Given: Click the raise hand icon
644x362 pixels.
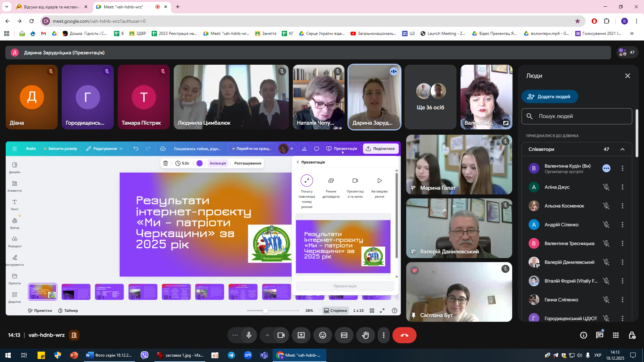Looking at the screenshot, I should 365,335.
